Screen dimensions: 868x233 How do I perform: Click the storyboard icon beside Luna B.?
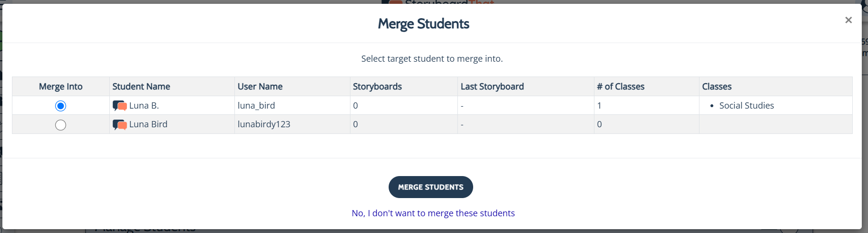pos(119,106)
